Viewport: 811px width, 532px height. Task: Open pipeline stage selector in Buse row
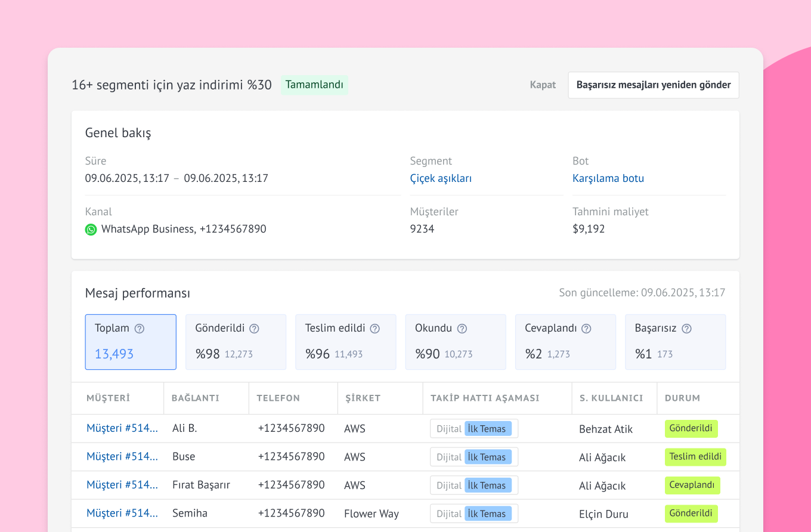[473, 457]
